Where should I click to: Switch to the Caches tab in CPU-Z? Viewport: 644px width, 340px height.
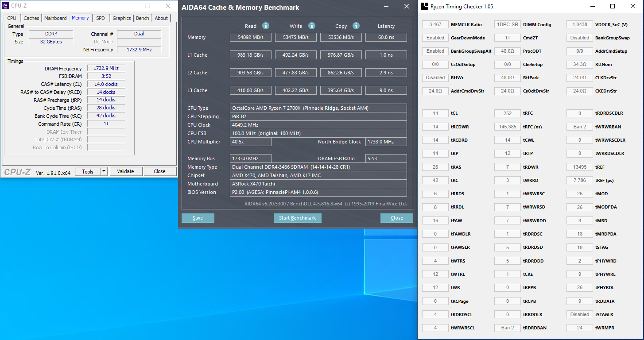point(31,18)
